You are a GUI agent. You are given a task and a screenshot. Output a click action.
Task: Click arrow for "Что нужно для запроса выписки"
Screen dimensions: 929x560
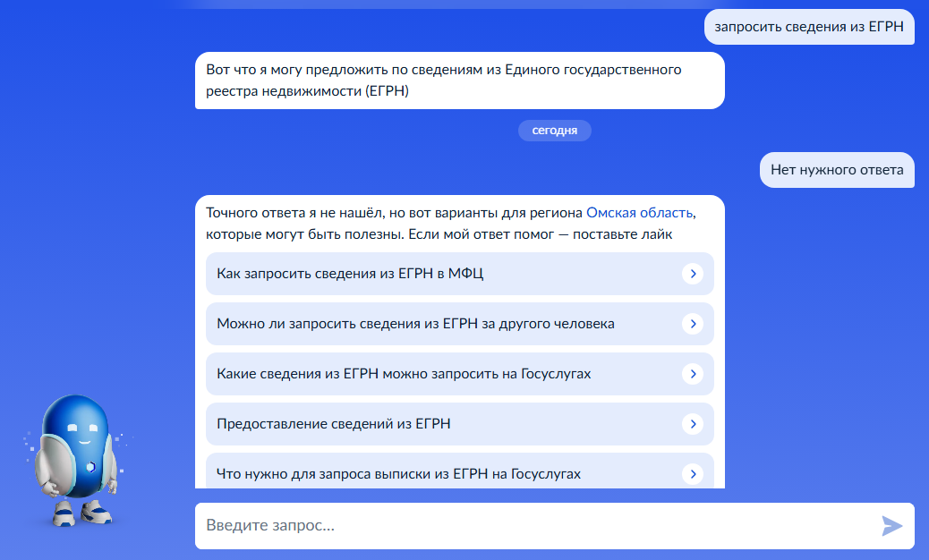coord(693,474)
